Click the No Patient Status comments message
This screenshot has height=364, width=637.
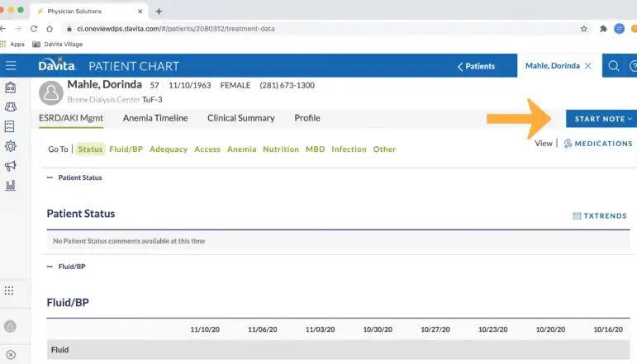coord(129,241)
